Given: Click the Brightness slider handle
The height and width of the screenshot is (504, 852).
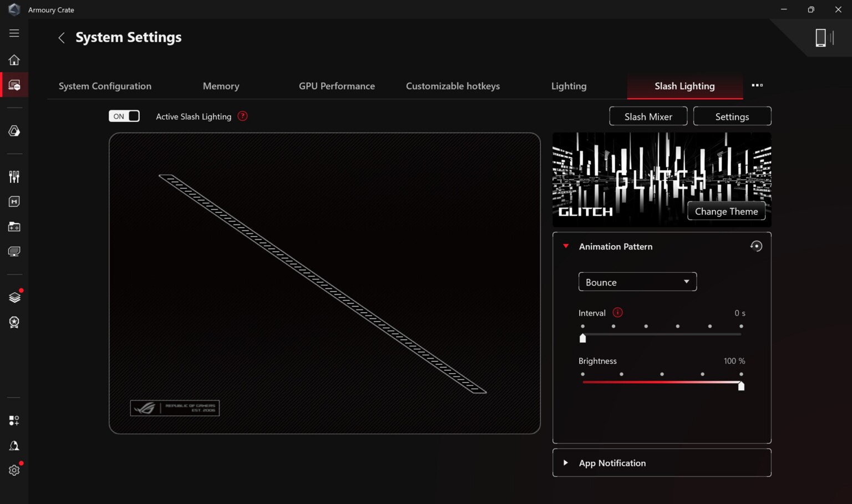Looking at the screenshot, I should click(x=741, y=386).
